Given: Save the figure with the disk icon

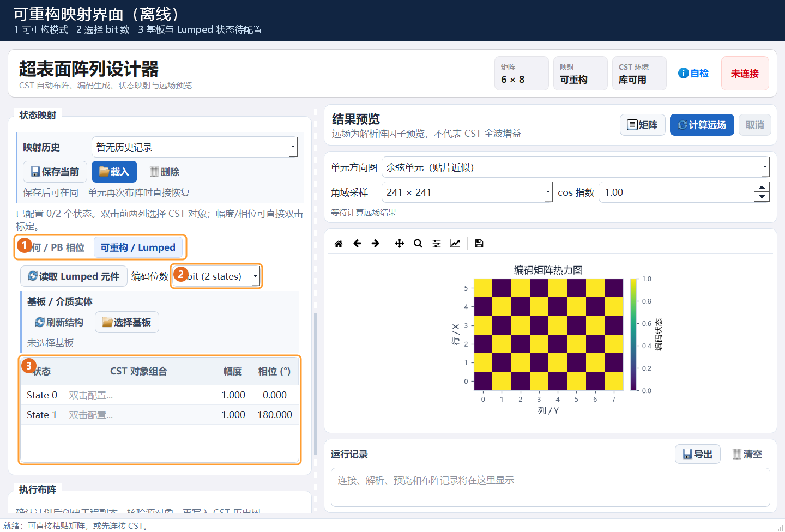Looking at the screenshot, I should click(x=479, y=244).
